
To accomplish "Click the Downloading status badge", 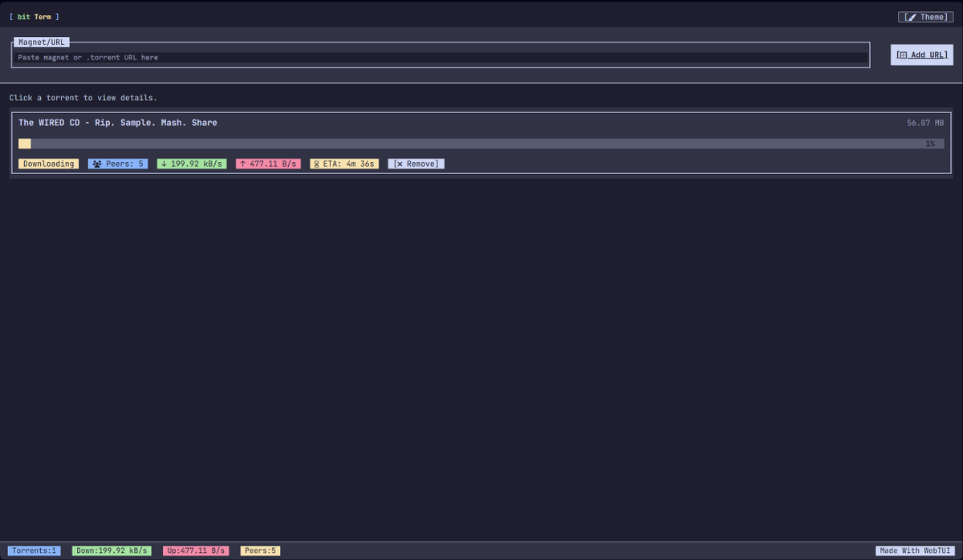I will tap(48, 164).
